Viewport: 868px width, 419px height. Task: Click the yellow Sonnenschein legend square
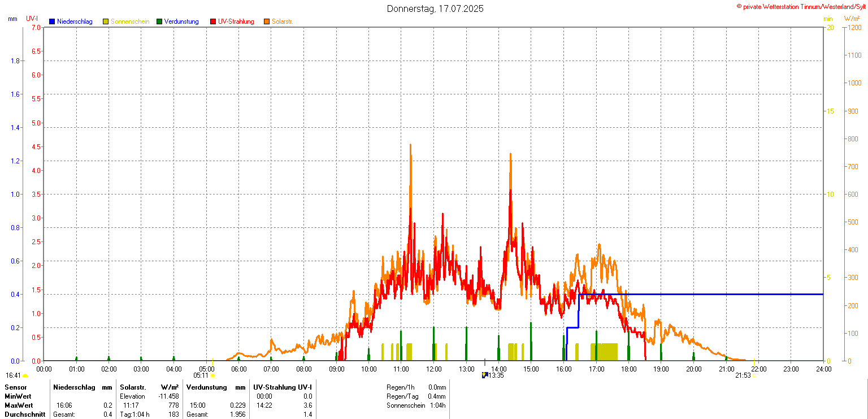(x=106, y=21)
